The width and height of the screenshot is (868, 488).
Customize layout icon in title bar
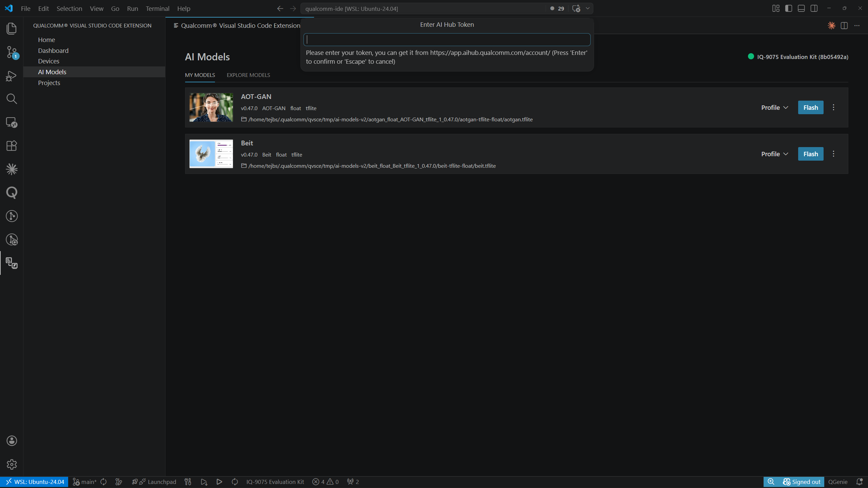776,8
